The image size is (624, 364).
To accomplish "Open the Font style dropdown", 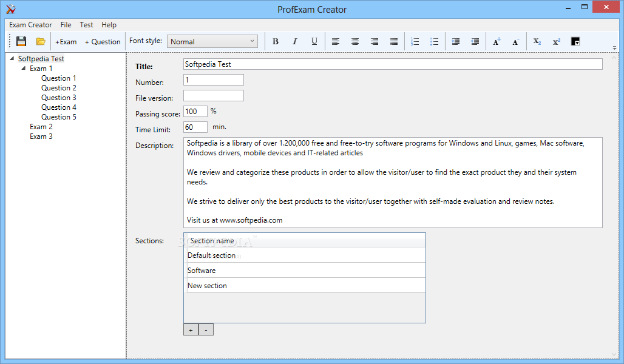I will [x=212, y=41].
